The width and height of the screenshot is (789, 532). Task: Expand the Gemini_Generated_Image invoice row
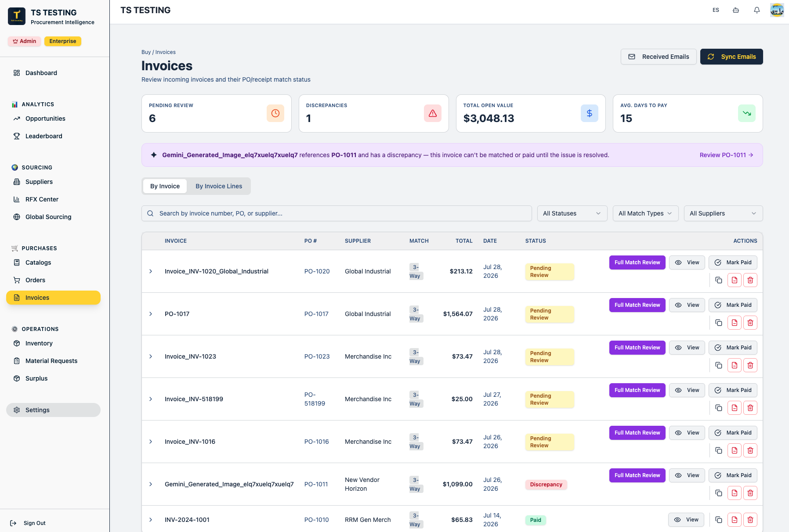click(x=151, y=484)
